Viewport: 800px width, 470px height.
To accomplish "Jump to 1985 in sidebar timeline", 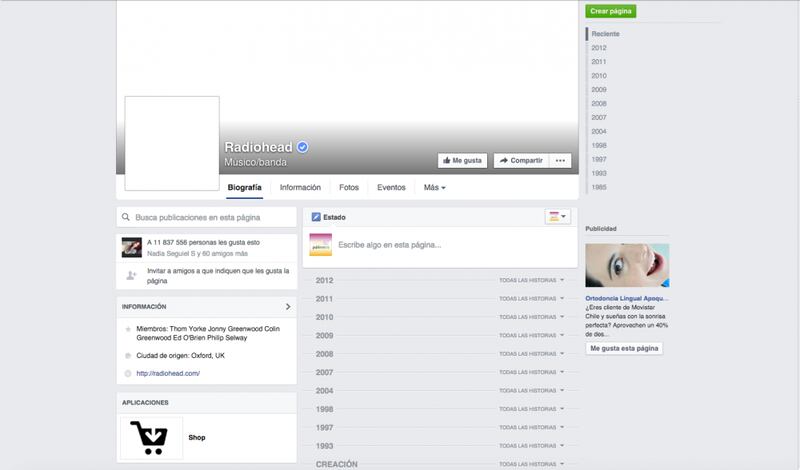I will (x=599, y=187).
